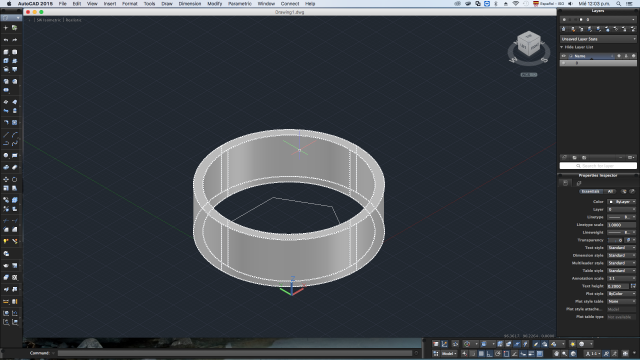Adjust the Transparency slider

click(x=615, y=240)
